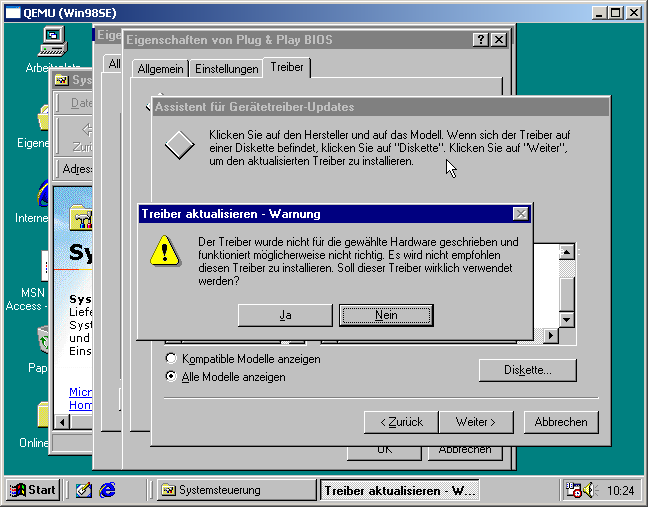The image size is (648, 507).
Task: Click the yellow warning triangle icon
Action: (x=164, y=251)
